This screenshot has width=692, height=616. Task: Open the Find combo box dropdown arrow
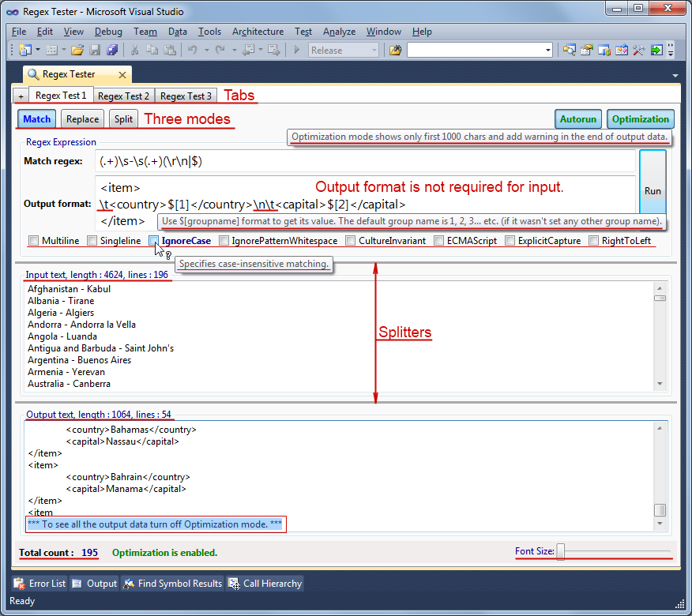[x=547, y=50]
